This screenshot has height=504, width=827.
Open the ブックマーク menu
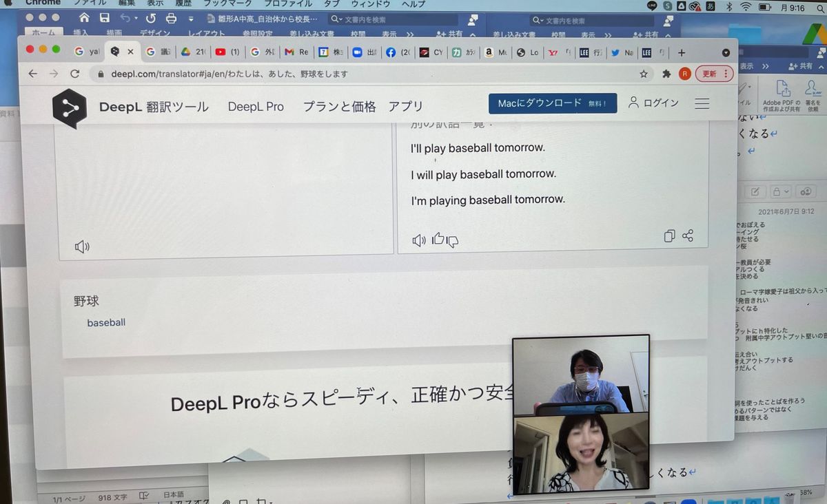click(227, 3)
